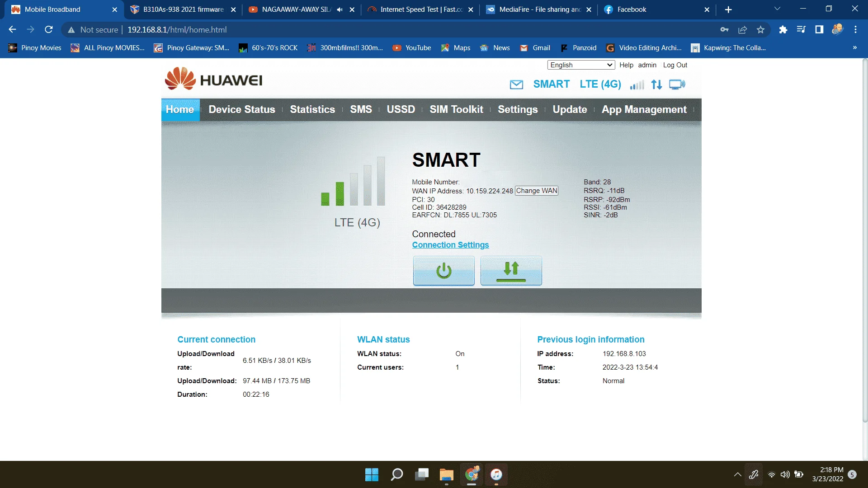Open the Device Status menu
This screenshot has height=488, width=868.
coord(242,109)
